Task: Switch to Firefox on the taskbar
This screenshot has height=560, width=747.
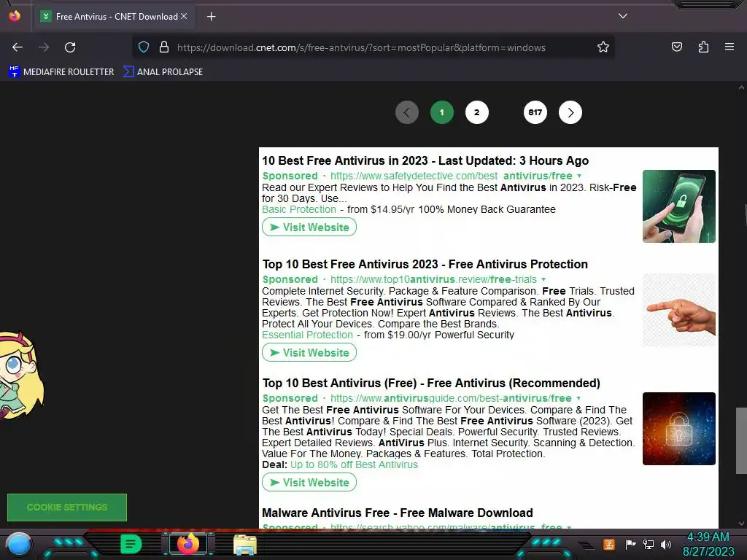Action: pos(187,544)
